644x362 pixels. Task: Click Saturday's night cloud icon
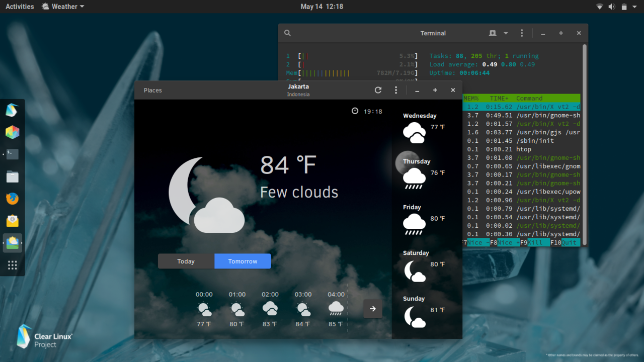tap(415, 270)
